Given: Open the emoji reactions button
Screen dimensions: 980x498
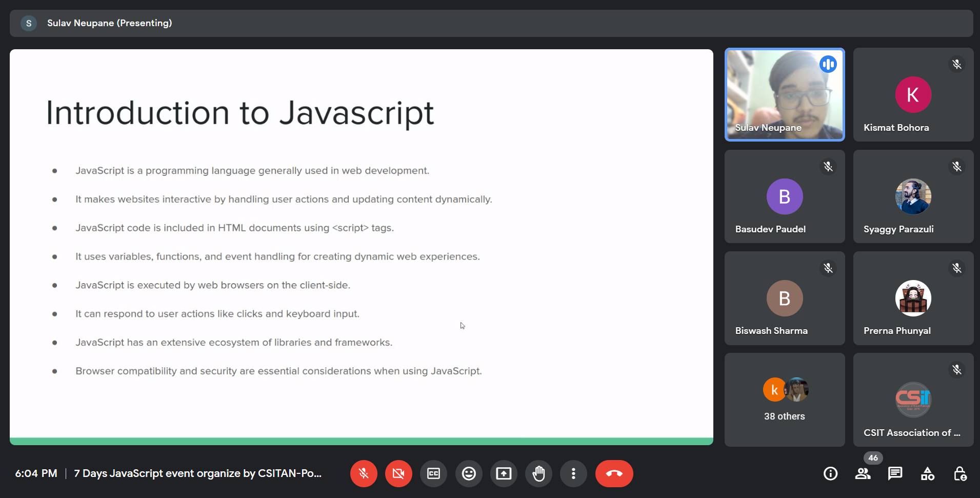Looking at the screenshot, I should pyautogui.click(x=469, y=473).
